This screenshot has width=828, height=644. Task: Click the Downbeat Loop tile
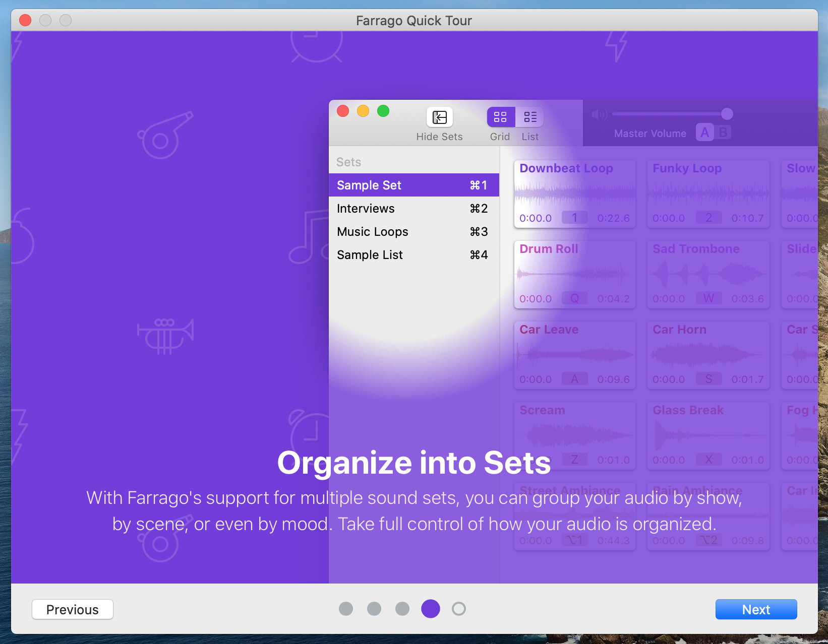pos(575,194)
